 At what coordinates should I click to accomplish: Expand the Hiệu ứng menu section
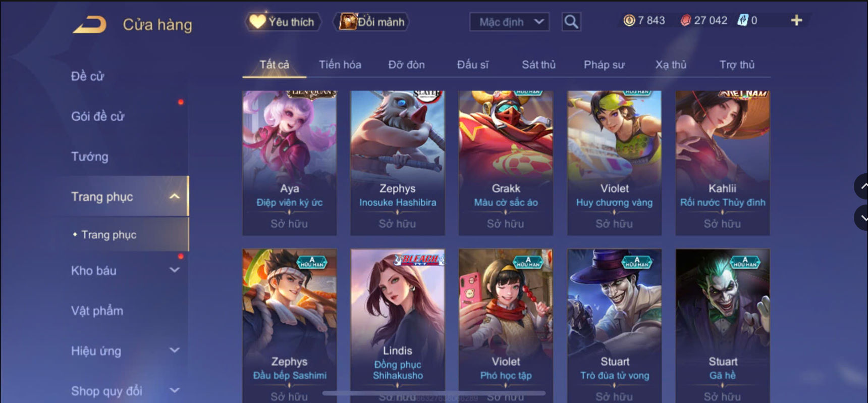click(175, 350)
